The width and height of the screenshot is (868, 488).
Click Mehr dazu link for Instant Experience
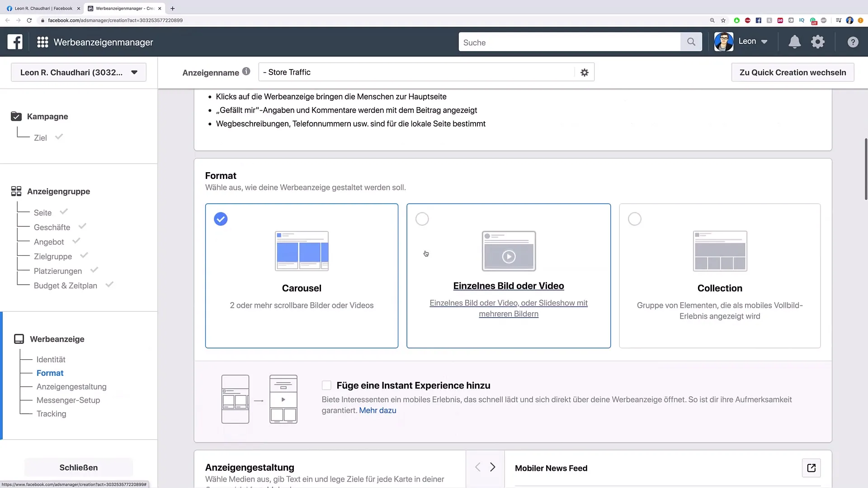pos(377,411)
